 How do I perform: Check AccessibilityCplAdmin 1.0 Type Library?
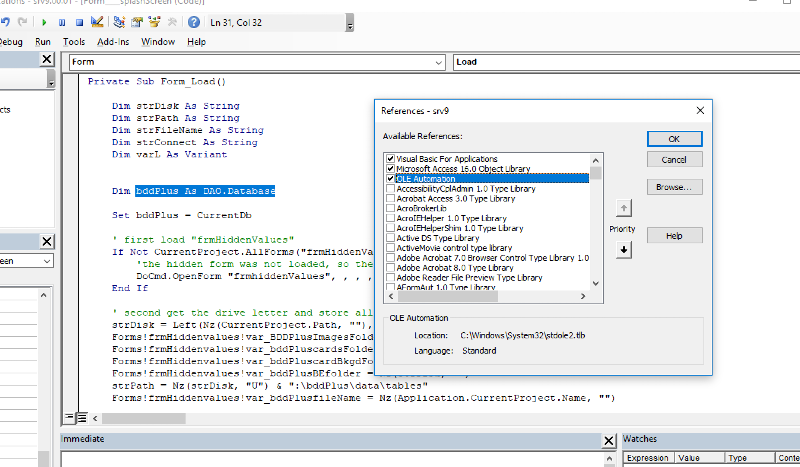(390, 188)
